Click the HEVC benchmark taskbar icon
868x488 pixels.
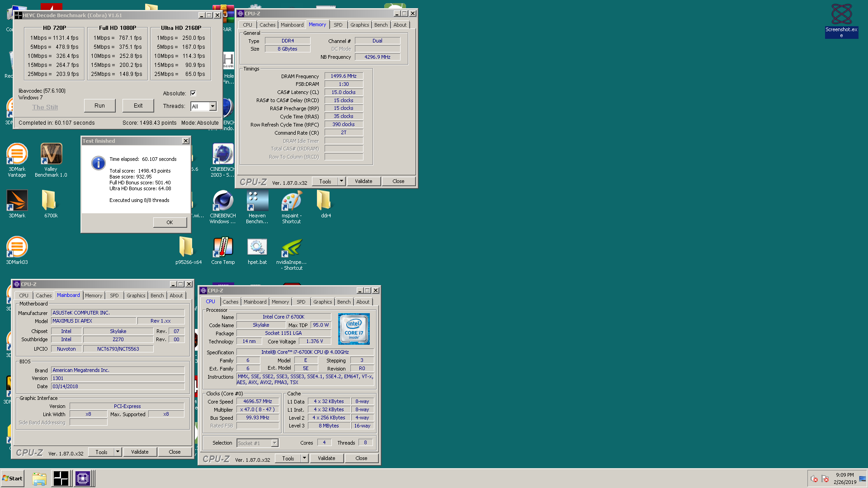tap(61, 479)
